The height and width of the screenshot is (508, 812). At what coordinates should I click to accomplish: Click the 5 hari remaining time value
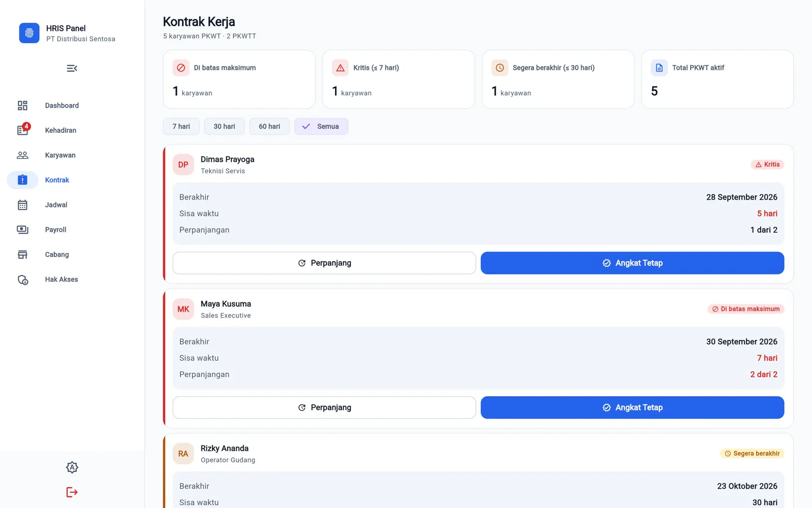(x=767, y=213)
